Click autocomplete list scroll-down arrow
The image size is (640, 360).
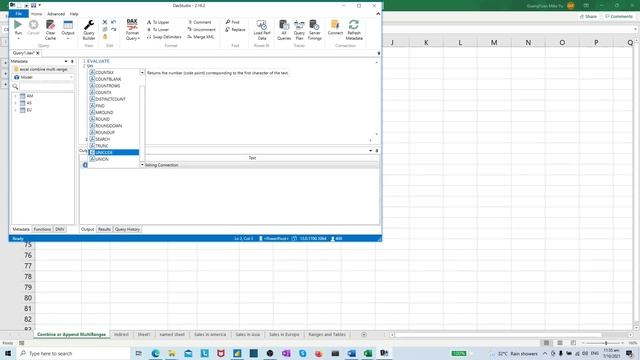click(142, 164)
